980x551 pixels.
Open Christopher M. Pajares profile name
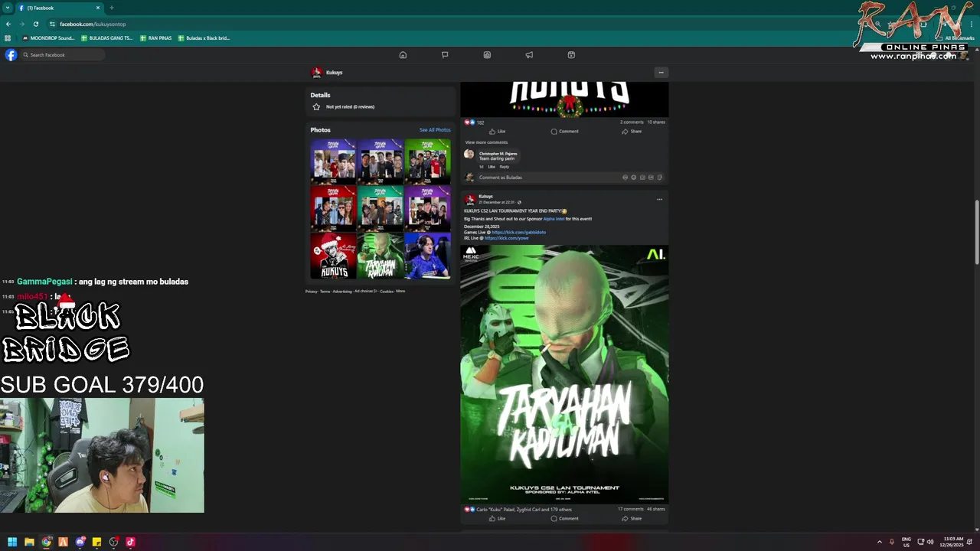[498, 154]
